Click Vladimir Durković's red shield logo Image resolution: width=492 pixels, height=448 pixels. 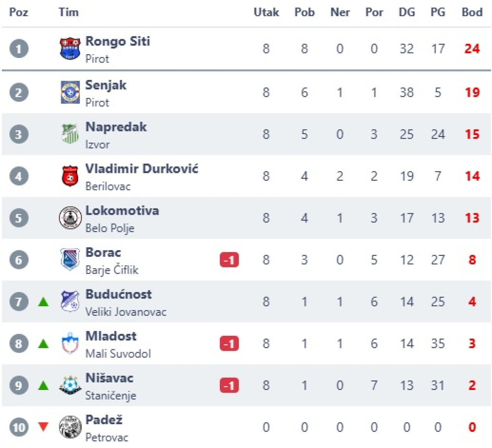[70, 176]
